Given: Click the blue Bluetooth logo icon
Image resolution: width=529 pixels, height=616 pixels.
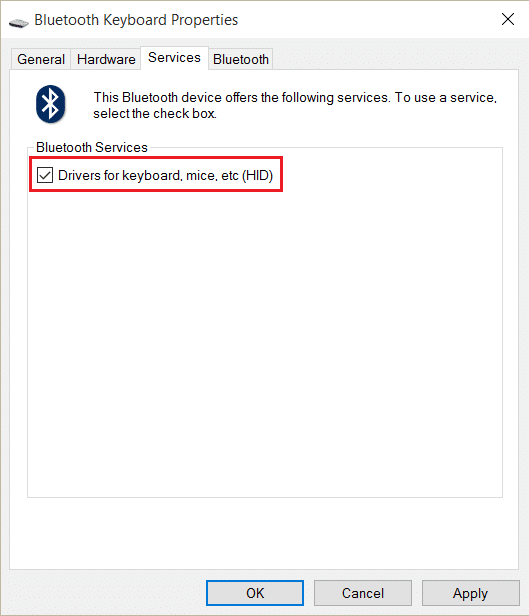Looking at the screenshot, I should pos(51,104).
